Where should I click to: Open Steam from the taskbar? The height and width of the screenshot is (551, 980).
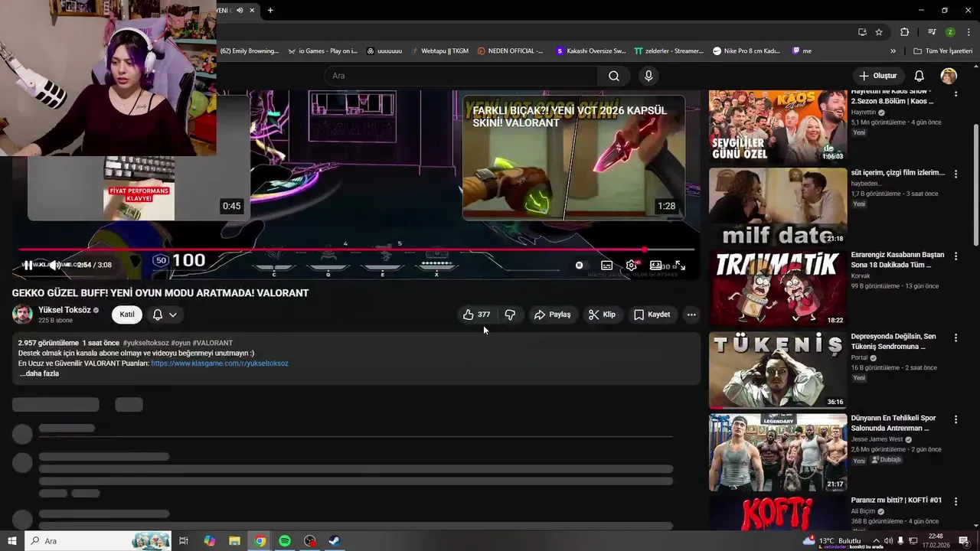335,541
